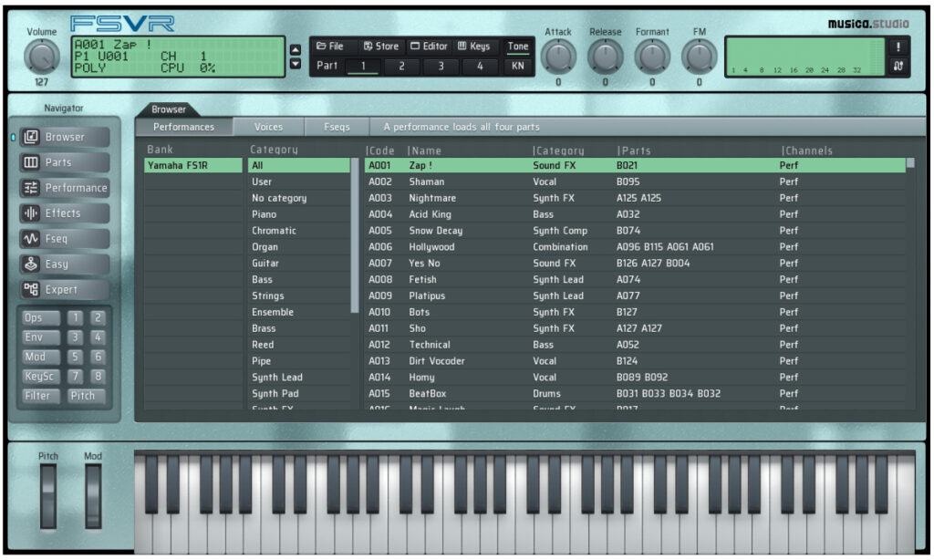
Task: Select the Browser panel tab
Action: click(169, 109)
